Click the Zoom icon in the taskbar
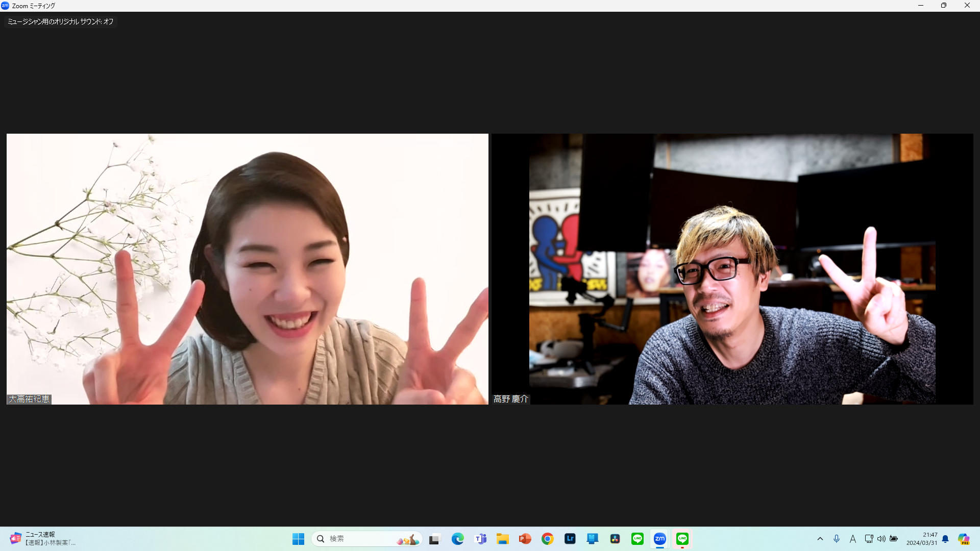The image size is (980, 551). tap(660, 539)
